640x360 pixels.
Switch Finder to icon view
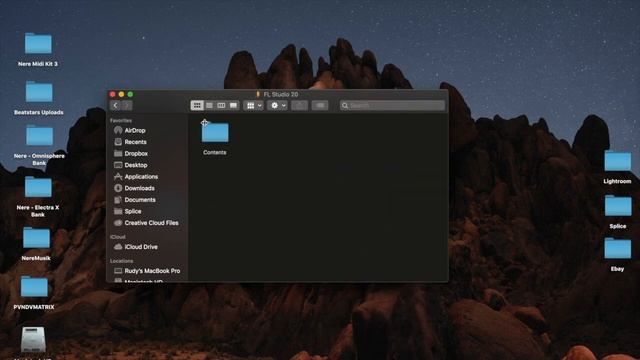(197, 105)
